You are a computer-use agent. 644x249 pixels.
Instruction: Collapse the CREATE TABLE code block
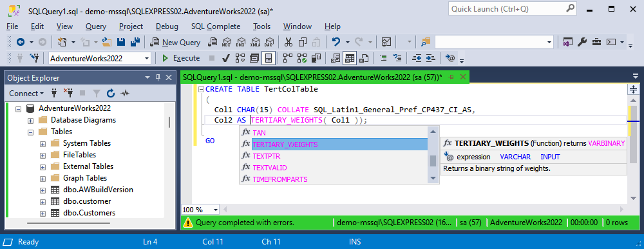(201, 89)
